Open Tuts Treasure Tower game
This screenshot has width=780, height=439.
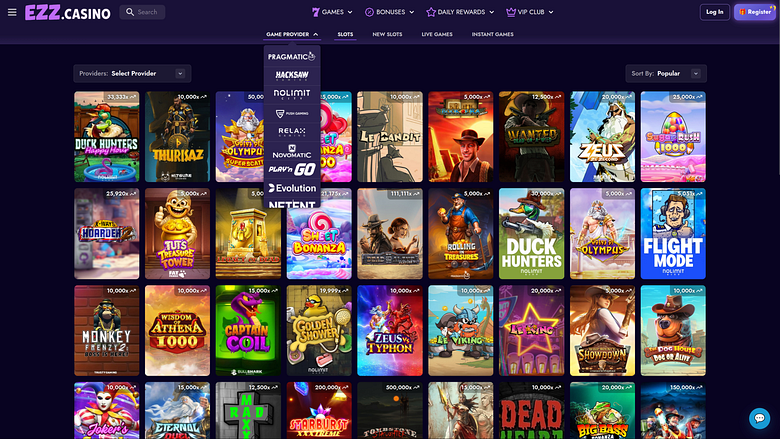(178, 234)
